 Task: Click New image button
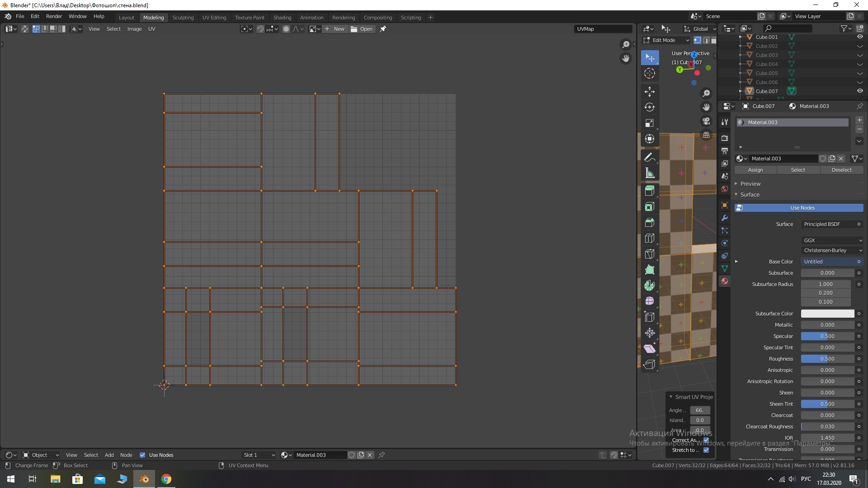coord(335,29)
